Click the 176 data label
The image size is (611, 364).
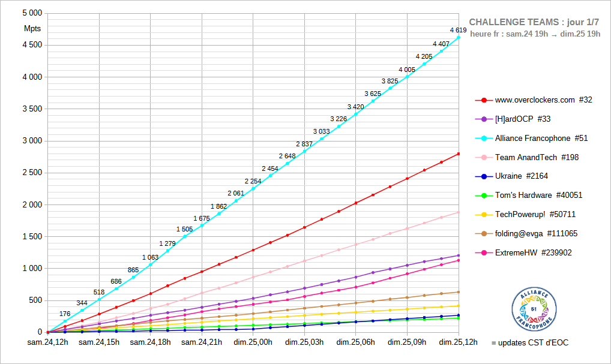[x=65, y=314]
